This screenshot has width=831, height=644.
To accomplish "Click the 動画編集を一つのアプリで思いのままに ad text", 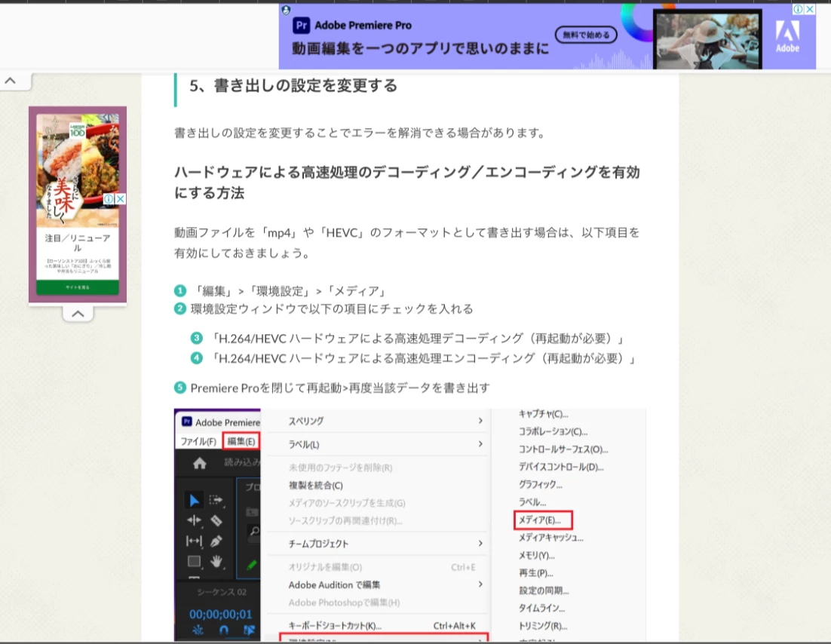I will coord(420,49).
